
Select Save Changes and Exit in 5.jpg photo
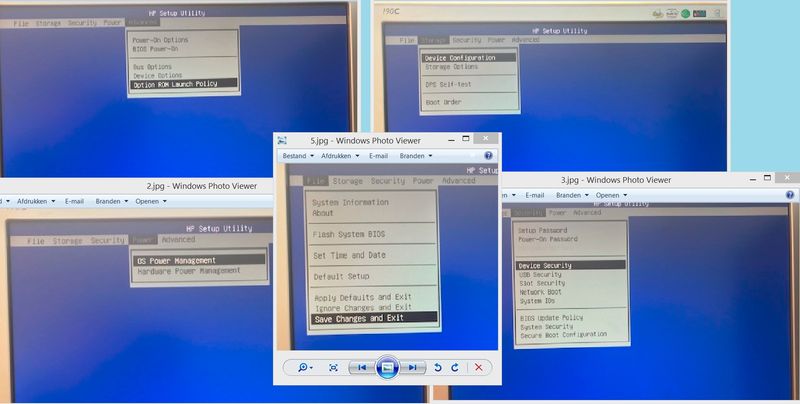click(x=374, y=318)
